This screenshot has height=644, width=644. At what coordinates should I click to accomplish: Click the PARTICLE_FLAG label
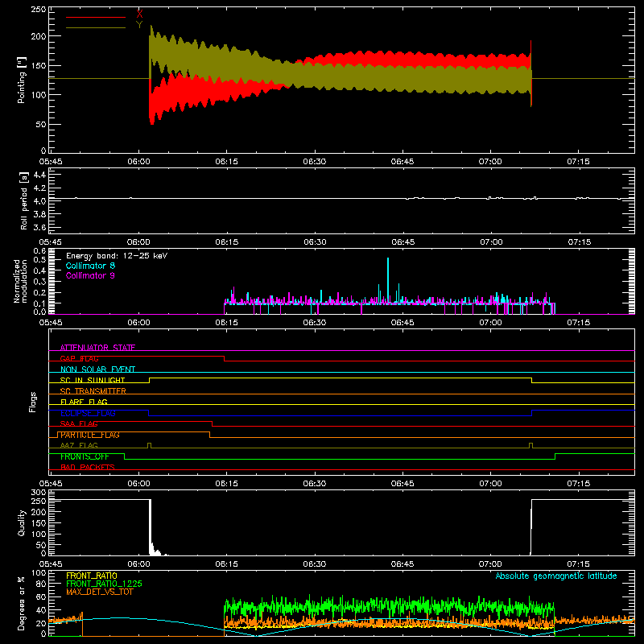(x=90, y=435)
